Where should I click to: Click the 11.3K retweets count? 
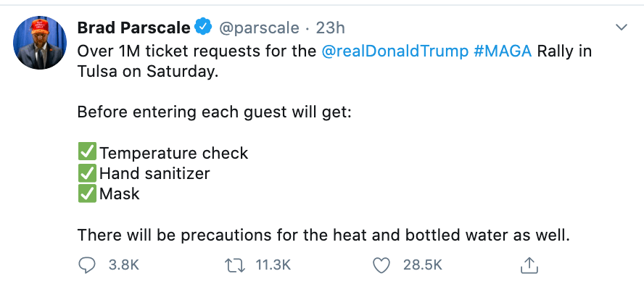coord(273,265)
